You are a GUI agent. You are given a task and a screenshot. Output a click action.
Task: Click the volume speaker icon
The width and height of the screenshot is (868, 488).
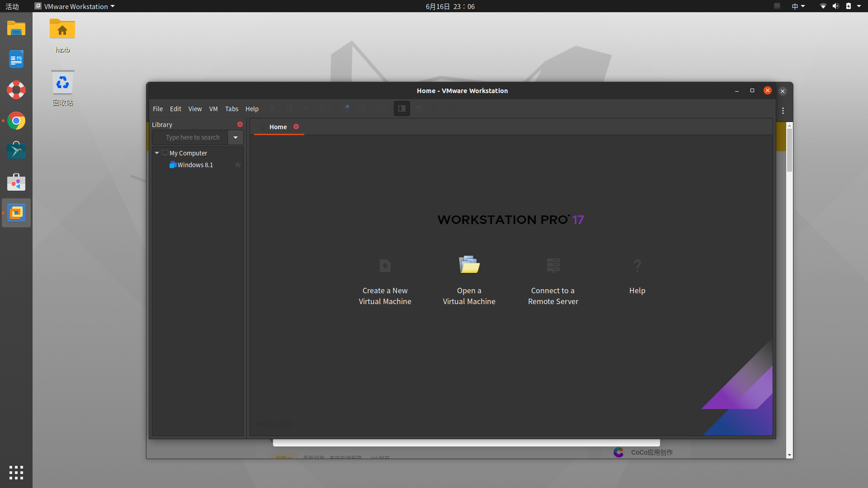(836, 6)
